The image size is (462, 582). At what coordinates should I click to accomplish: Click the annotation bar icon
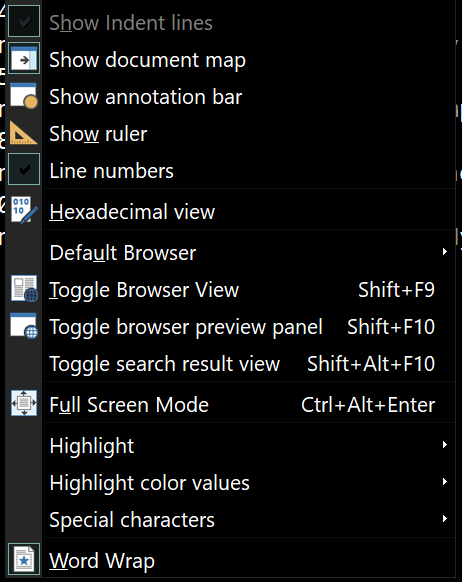(x=24, y=96)
